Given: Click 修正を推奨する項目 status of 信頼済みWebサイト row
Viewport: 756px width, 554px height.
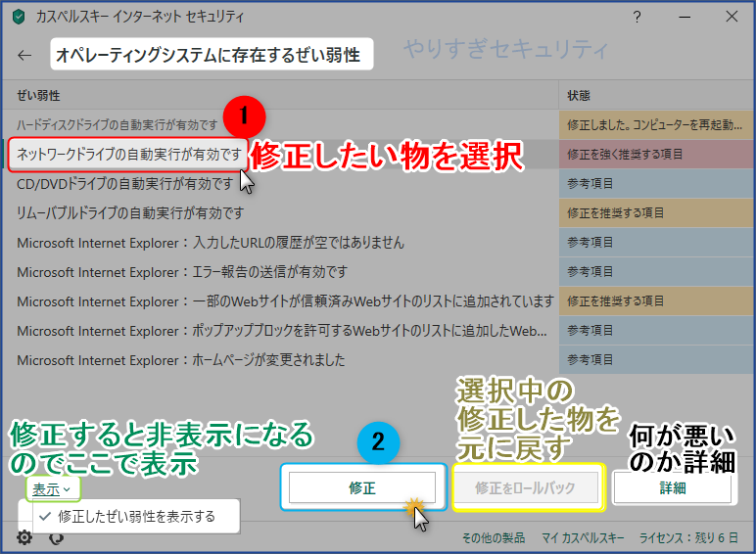Looking at the screenshot, I should coord(656,301).
